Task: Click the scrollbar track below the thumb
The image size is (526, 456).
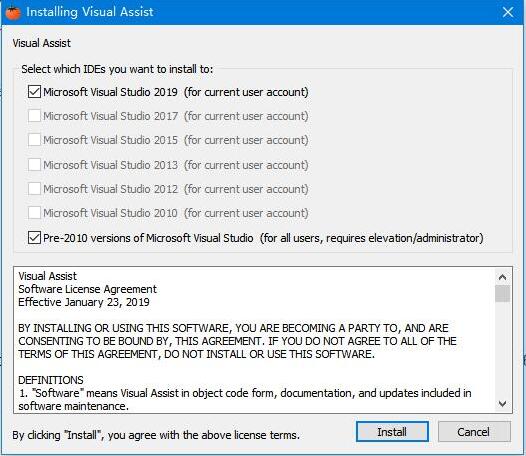Action: [x=502, y=349]
